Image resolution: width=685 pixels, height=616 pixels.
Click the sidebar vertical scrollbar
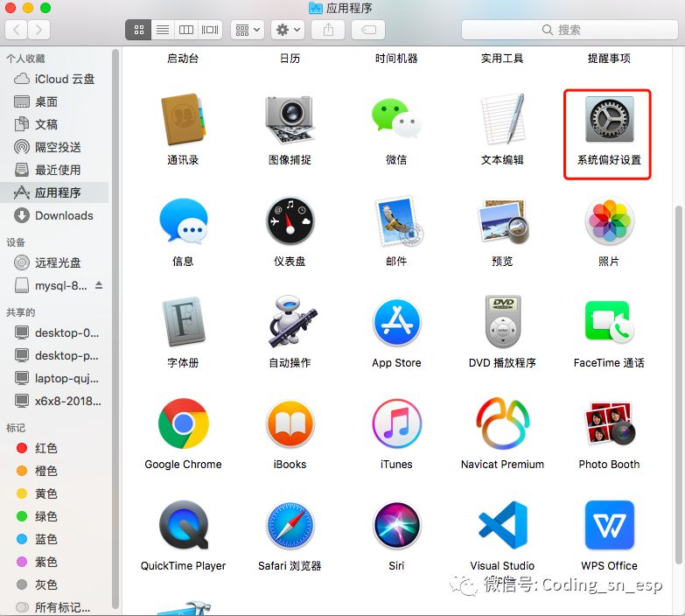click(115, 328)
